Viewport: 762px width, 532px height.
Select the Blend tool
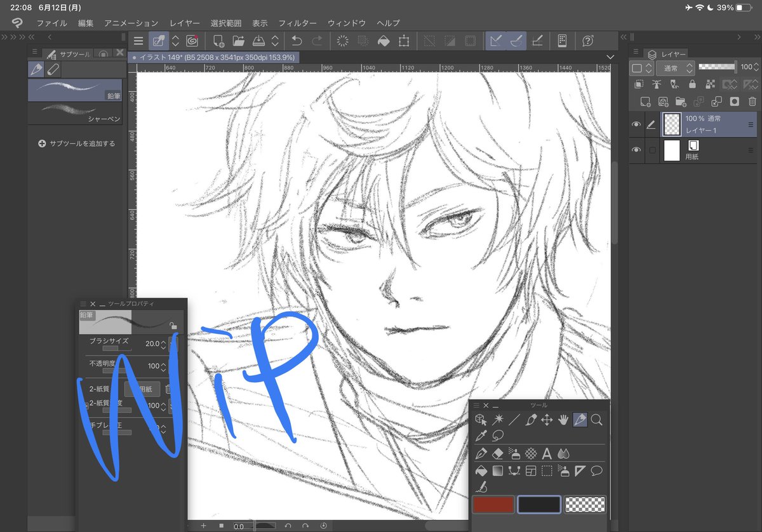[x=563, y=453]
